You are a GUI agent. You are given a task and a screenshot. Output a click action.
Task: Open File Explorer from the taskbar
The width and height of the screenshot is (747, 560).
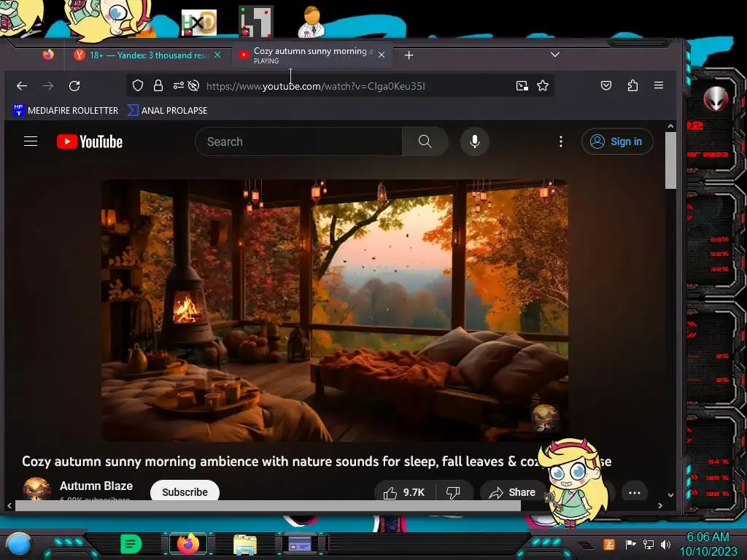[x=245, y=545]
